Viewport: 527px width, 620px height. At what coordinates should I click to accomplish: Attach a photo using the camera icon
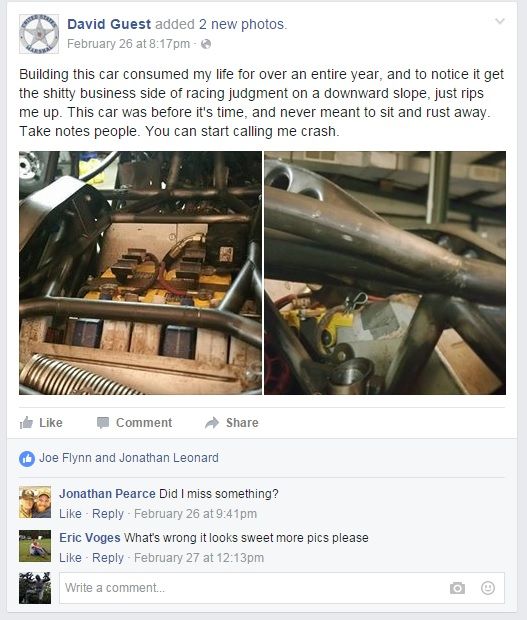click(457, 588)
